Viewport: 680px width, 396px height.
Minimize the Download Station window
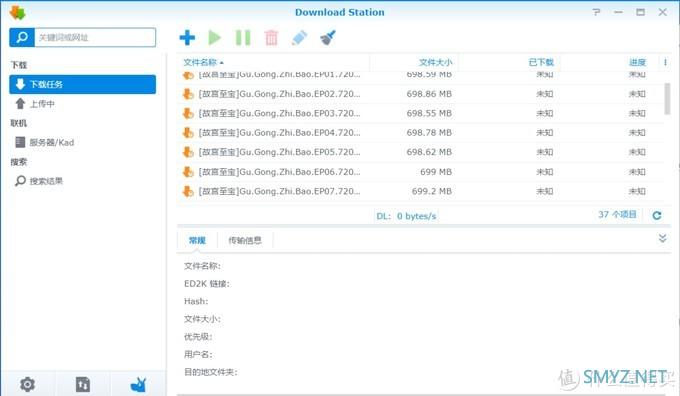618,12
